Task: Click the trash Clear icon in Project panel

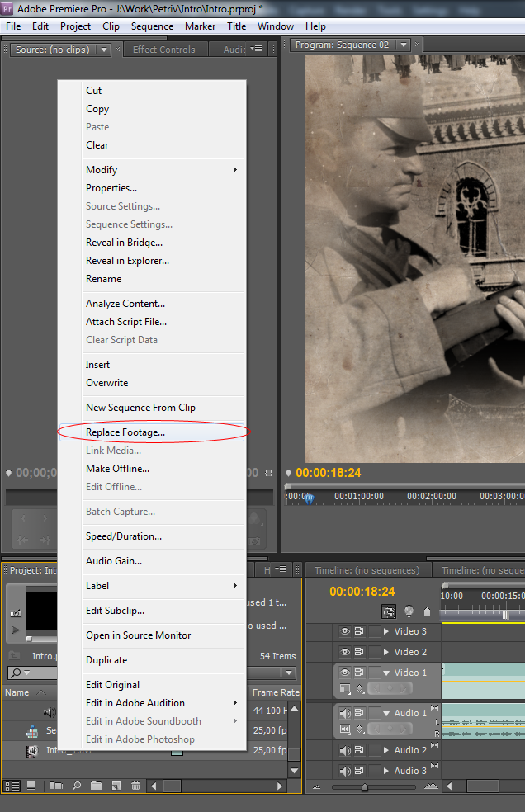Action: point(135,786)
